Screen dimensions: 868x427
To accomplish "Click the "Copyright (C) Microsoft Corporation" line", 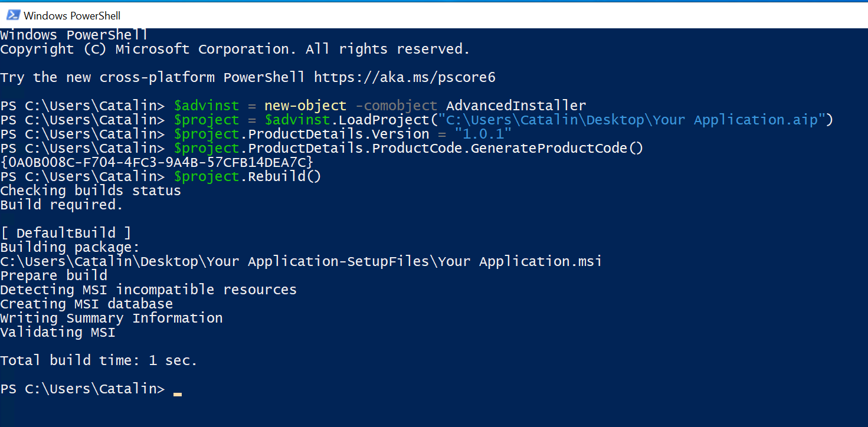I will [235, 50].
